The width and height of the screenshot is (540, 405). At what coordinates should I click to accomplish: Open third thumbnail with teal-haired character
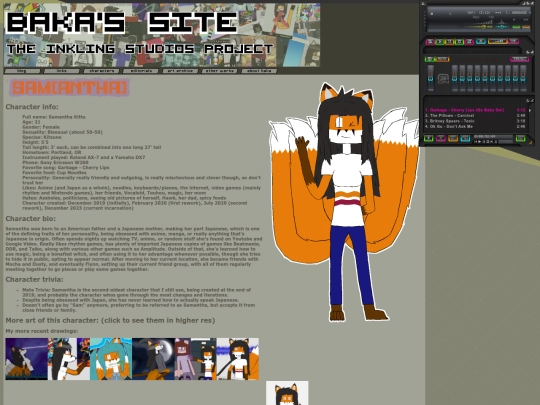(x=111, y=359)
